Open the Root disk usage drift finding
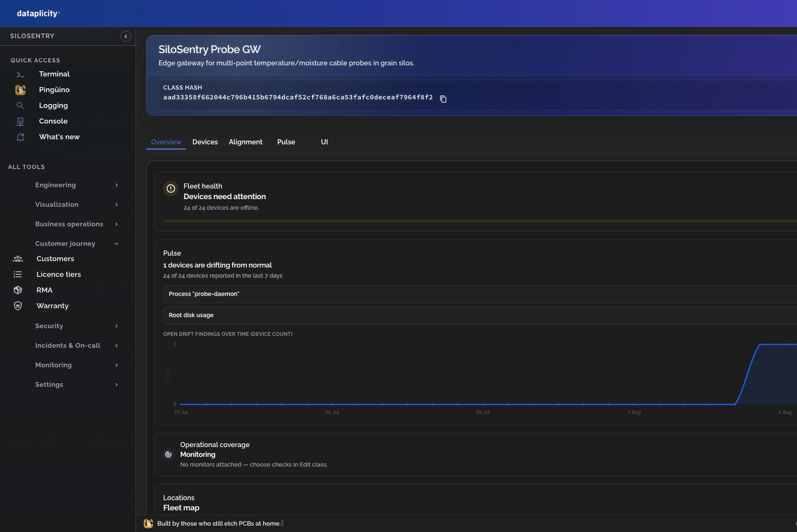The width and height of the screenshot is (797, 532). click(480, 316)
